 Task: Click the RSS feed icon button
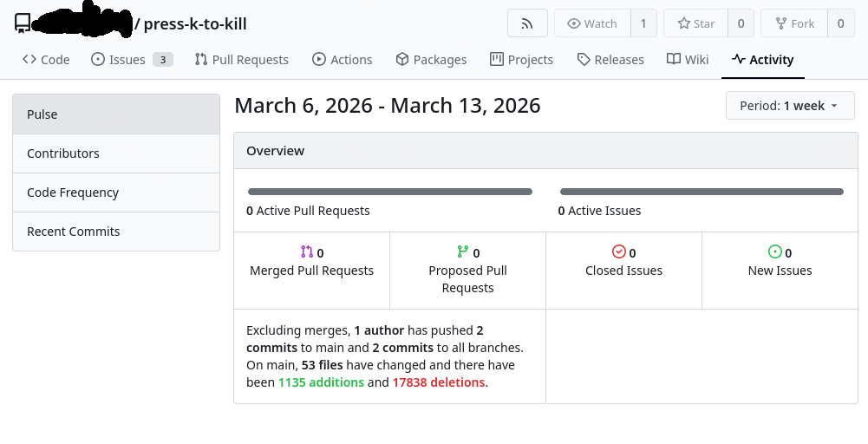(x=527, y=23)
